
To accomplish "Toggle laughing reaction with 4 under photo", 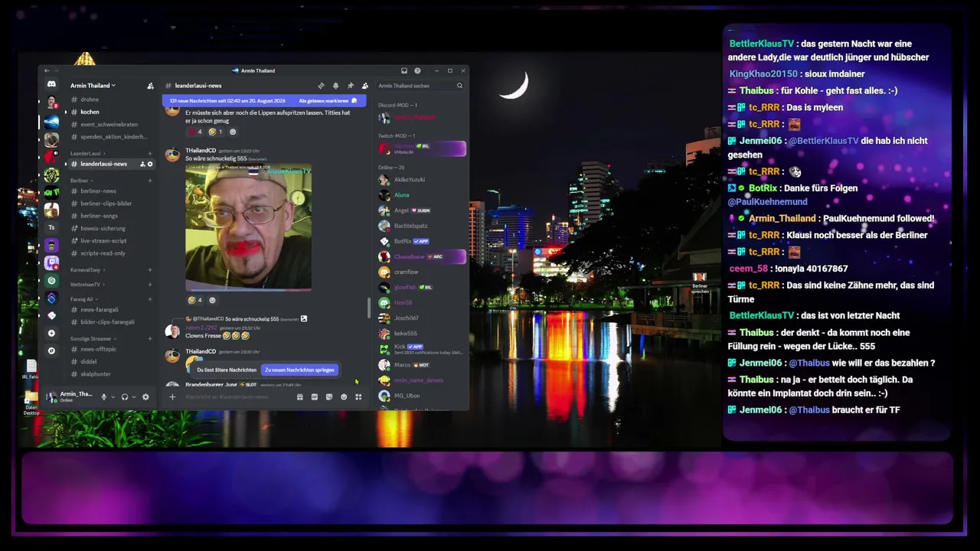I will tap(195, 300).
